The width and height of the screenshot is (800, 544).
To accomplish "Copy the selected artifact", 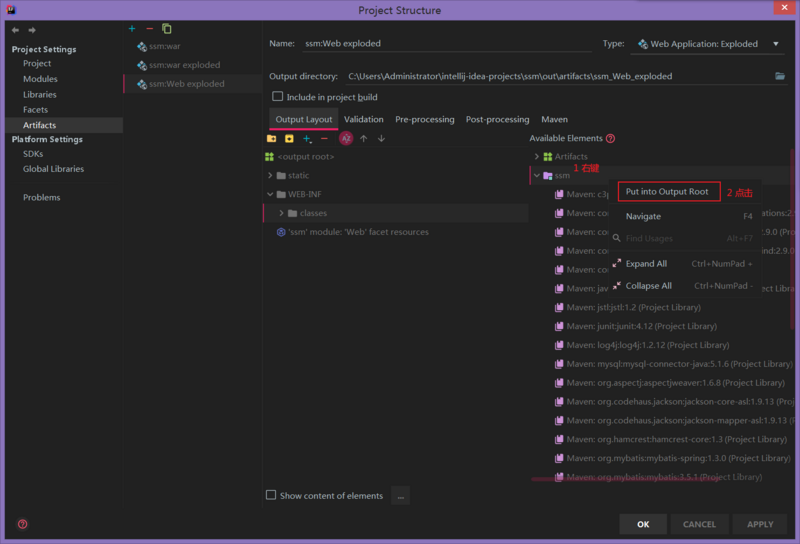I will (x=167, y=29).
